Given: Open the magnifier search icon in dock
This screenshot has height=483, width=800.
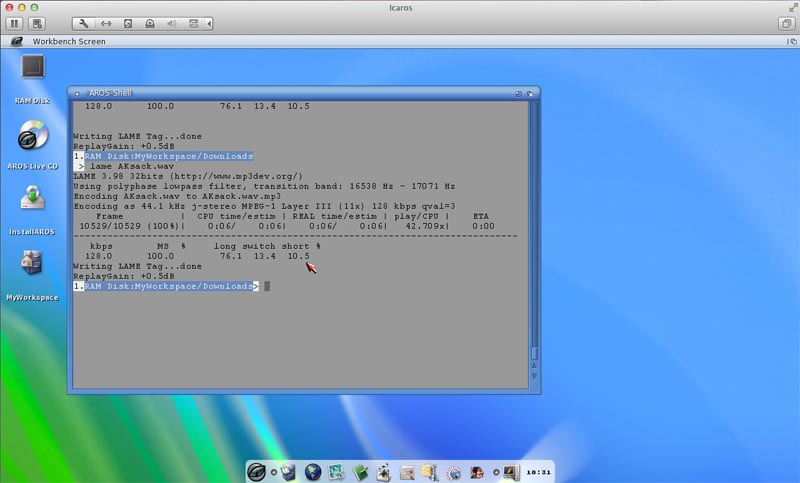Looking at the screenshot, I should 453,472.
